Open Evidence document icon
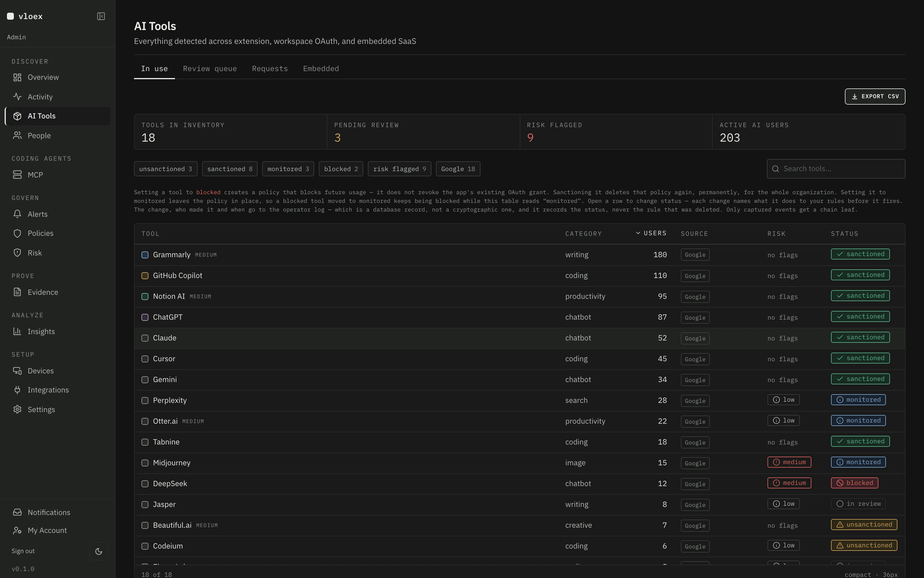The width and height of the screenshot is (924, 578). [17, 292]
